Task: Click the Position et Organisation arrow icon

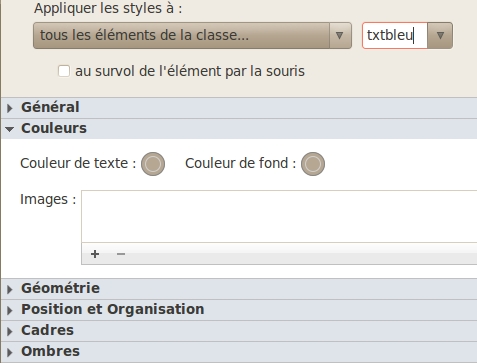Action: click(10, 310)
